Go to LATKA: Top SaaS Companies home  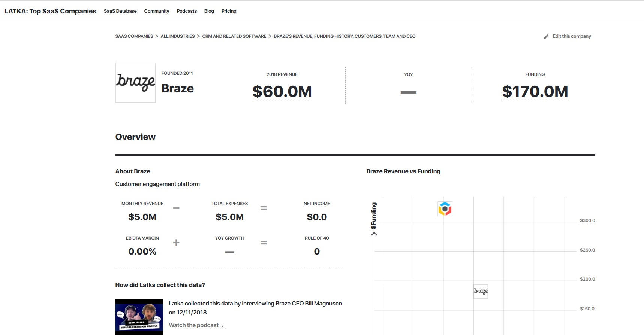tap(50, 11)
